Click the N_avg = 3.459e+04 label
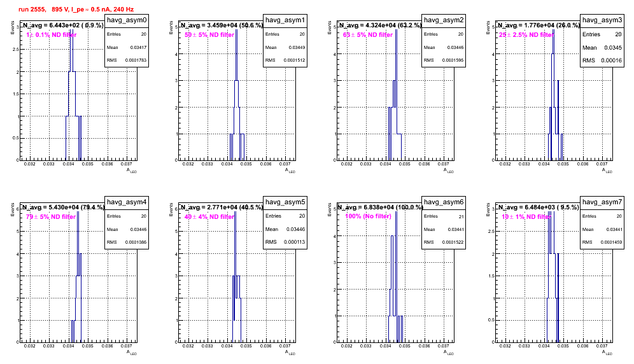 (222, 25)
